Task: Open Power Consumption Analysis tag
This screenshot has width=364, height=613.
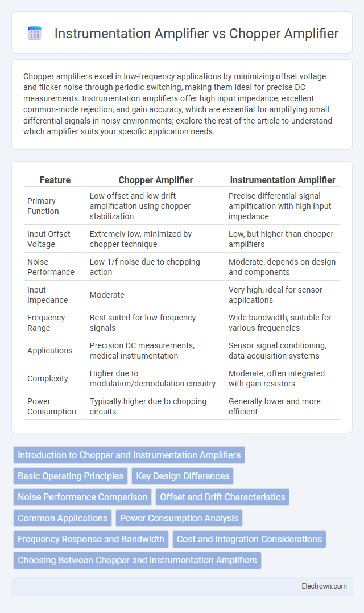Action: tap(179, 519)
